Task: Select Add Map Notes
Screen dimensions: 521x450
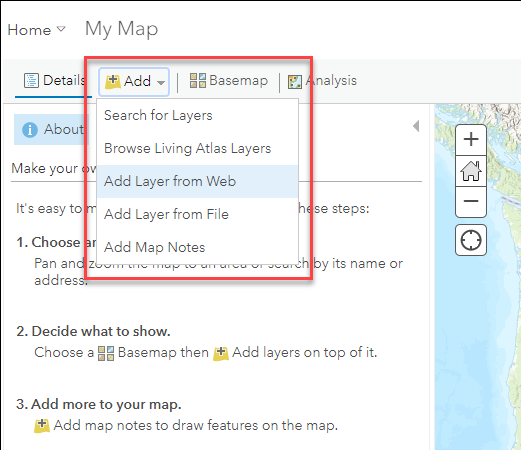Action: pos(197,247)
